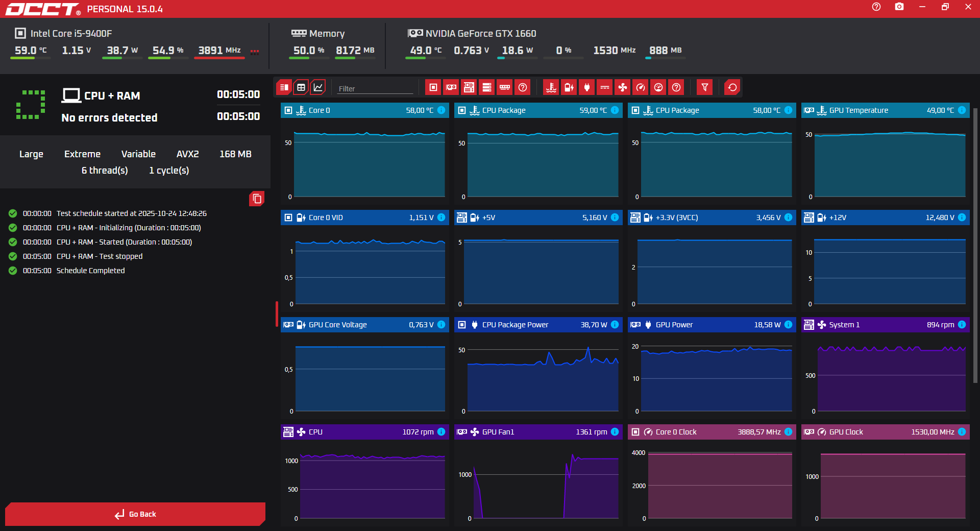Click the Go Back button
The width and height of the screenshot is (980, 531).
click(x=135, y=514)
